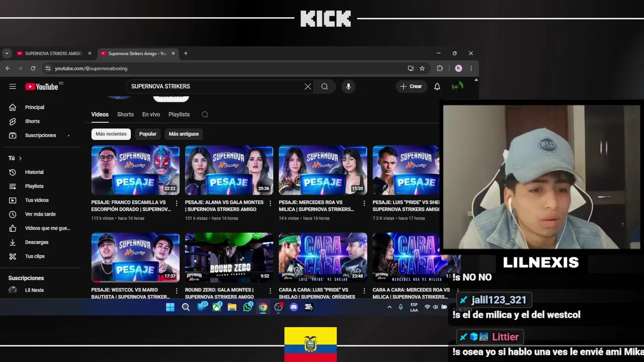Image resolution: width=644 pixels, height=362 pixels.
Task: Open YouTube notifications bell
Action: pos(437,86)
